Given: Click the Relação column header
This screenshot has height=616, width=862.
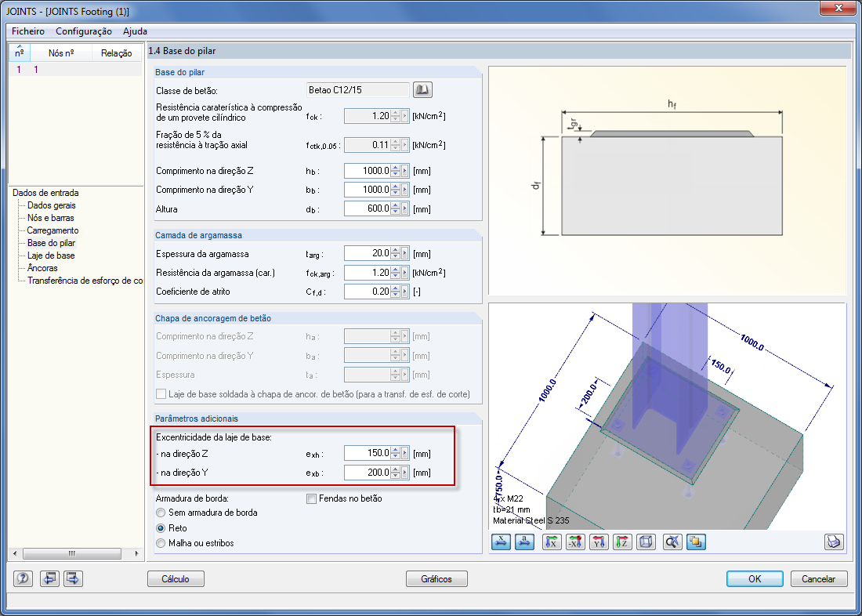Looking at the screenshot, I should click(x=116, y=53).
